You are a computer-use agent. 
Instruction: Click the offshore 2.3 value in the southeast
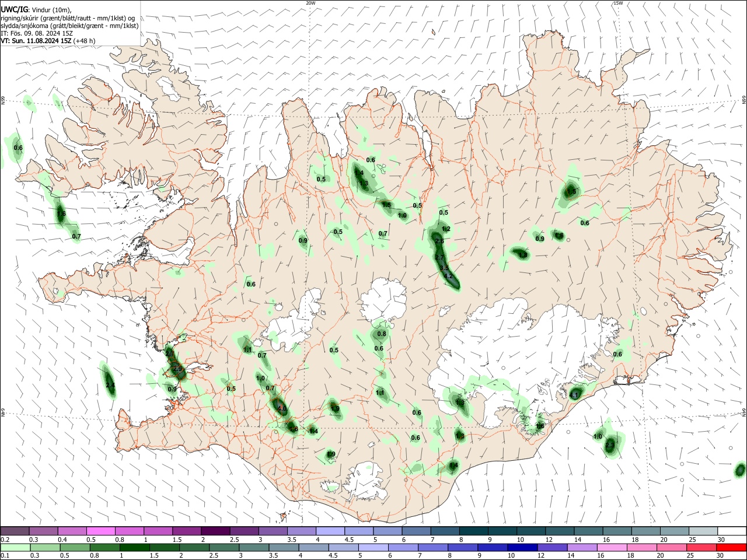pos(610,445)
